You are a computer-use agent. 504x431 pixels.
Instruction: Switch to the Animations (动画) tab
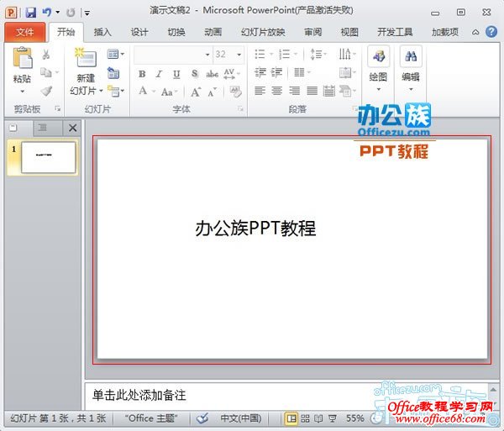pos(213,33)
